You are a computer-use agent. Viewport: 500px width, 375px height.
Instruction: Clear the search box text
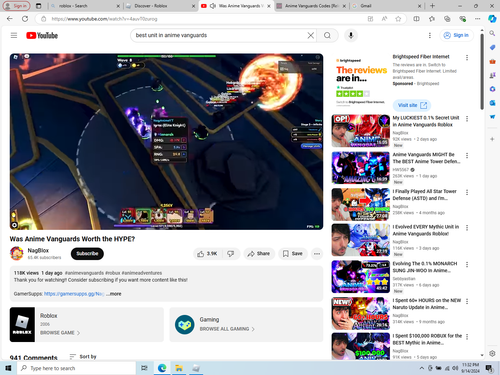coord(310,35)
